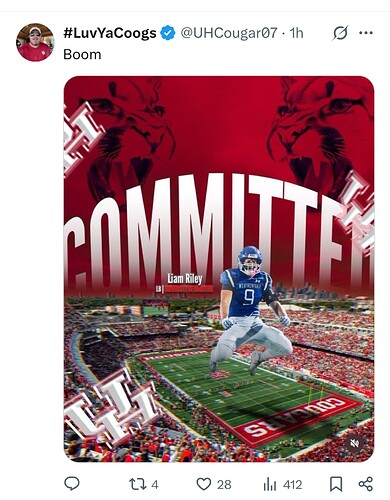
Task: Click the view count 412
Action: tap(292, 484)
